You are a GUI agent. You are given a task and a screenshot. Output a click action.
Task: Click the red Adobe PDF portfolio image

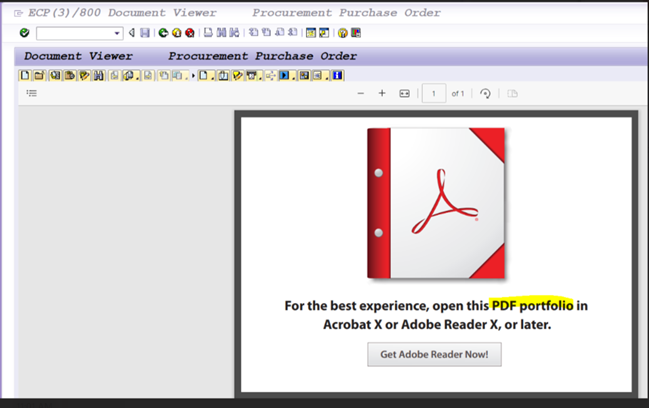click(435, 203)
